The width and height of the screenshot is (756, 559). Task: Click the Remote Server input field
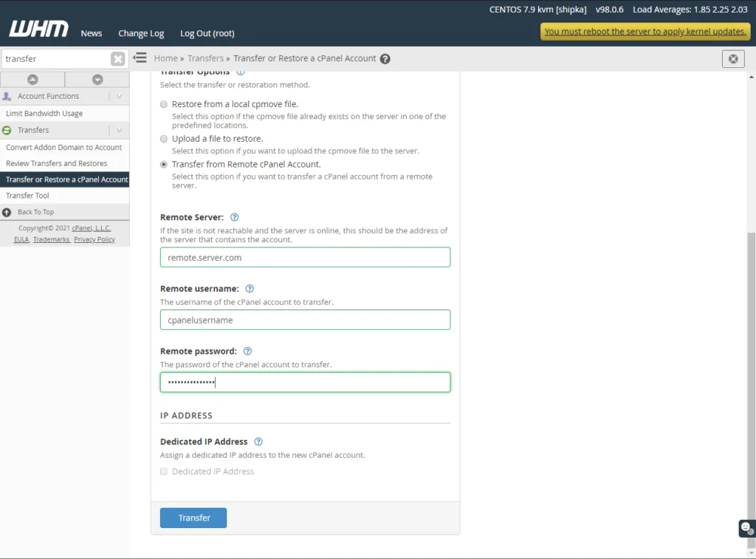point(305,257)
